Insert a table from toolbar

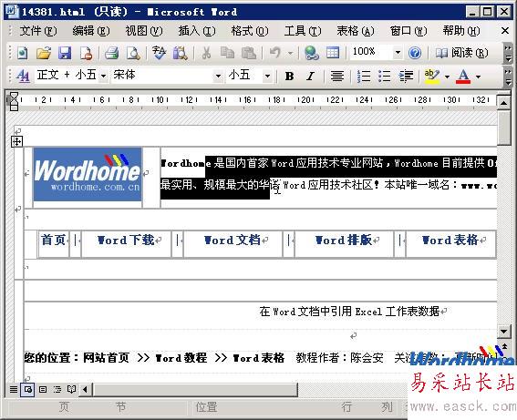click(x=333, y=53)
